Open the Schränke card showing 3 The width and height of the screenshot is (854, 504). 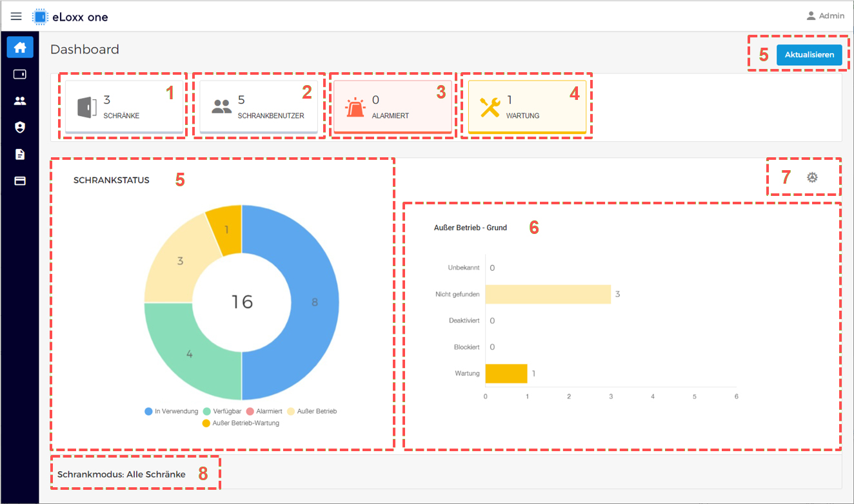pyautogui.click(x=124, y=107)
